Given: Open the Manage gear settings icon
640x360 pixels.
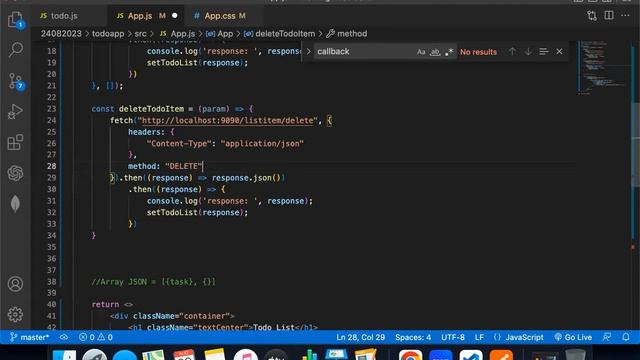Looking at the screenshot, I should coord(16,314).
